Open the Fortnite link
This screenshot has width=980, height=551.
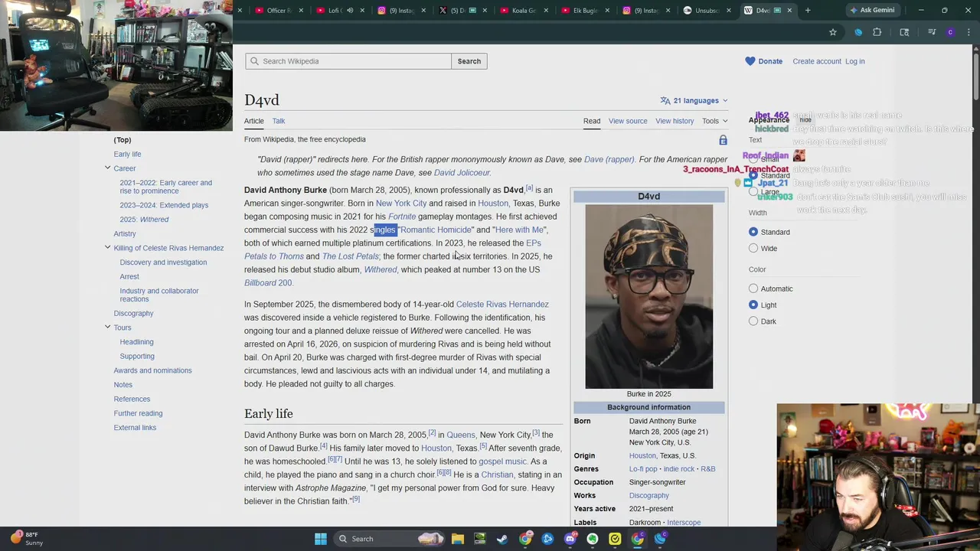tap(402, 217)
